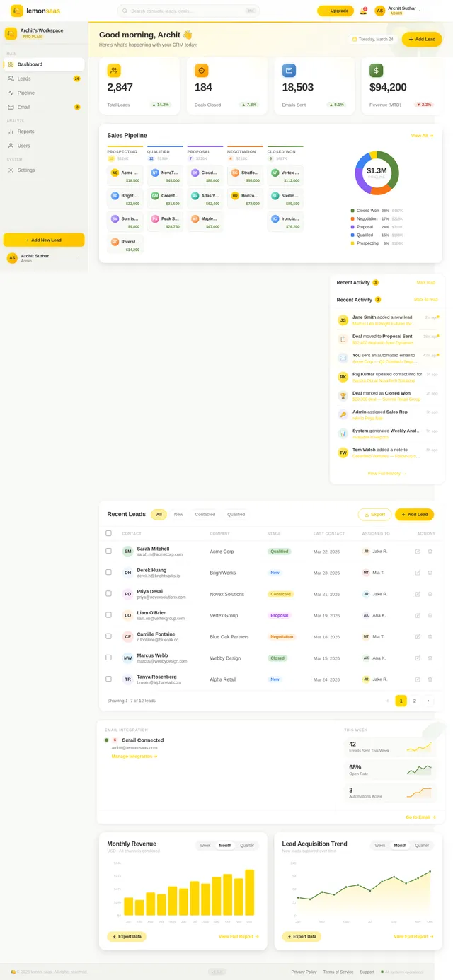Check the box for Priya Desai

[x=108, y=594]
